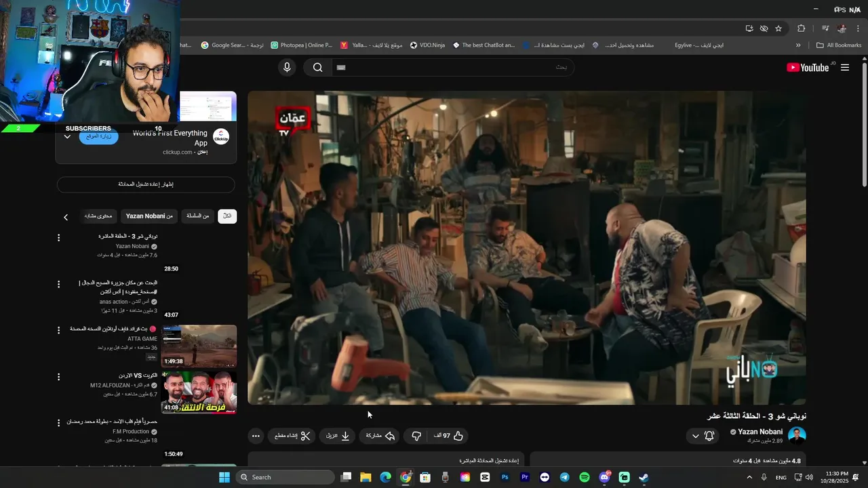
Task: Expand hidden bookmarks chevron
Action: tap(798, 45)
